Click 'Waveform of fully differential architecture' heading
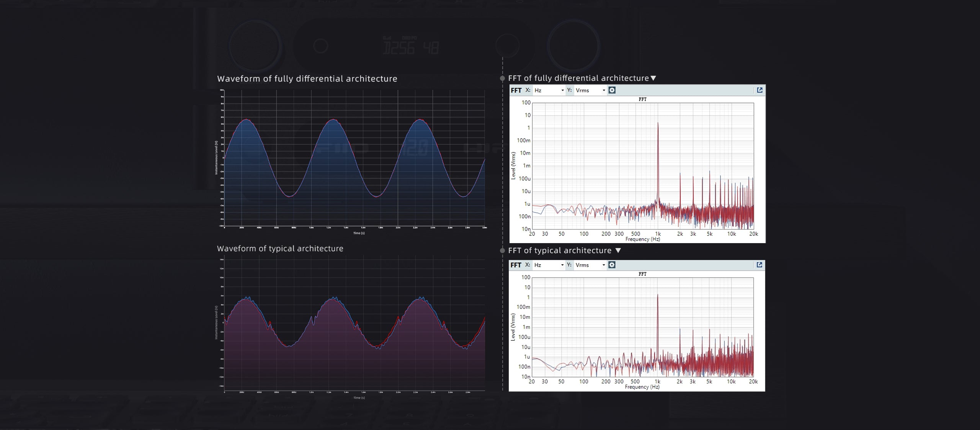Viewport: 980px width, 430px height. 307,78
